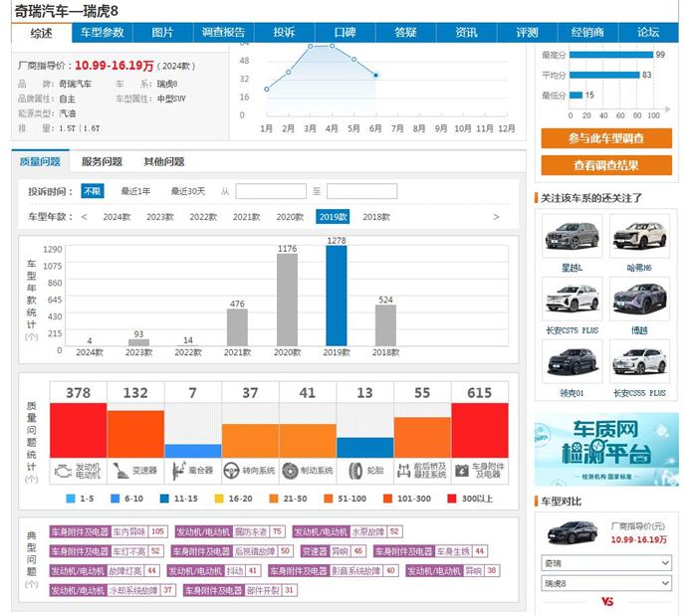697x616 pixels.
Task: Switch to 质量问题 tab
Action: (x=40, y=161)
